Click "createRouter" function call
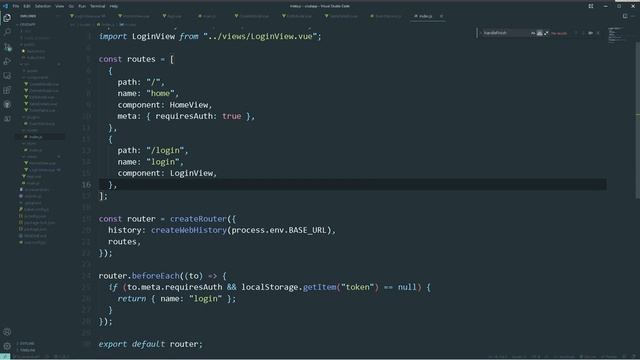The height and width of the screenshot is (360, 640). pyautogui.click(x=198, y=219)
